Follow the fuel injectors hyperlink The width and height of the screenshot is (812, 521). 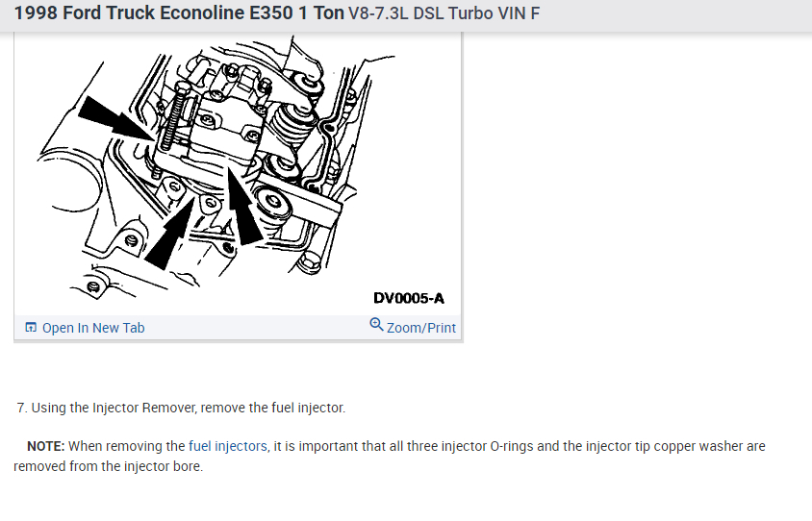click(228, 446)
